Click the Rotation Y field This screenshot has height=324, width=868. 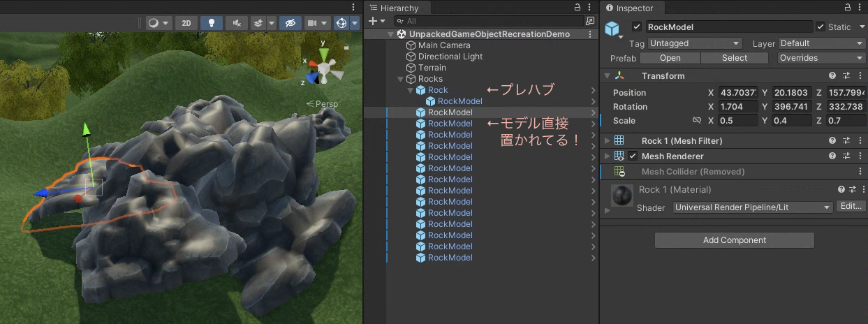[792, 107]
